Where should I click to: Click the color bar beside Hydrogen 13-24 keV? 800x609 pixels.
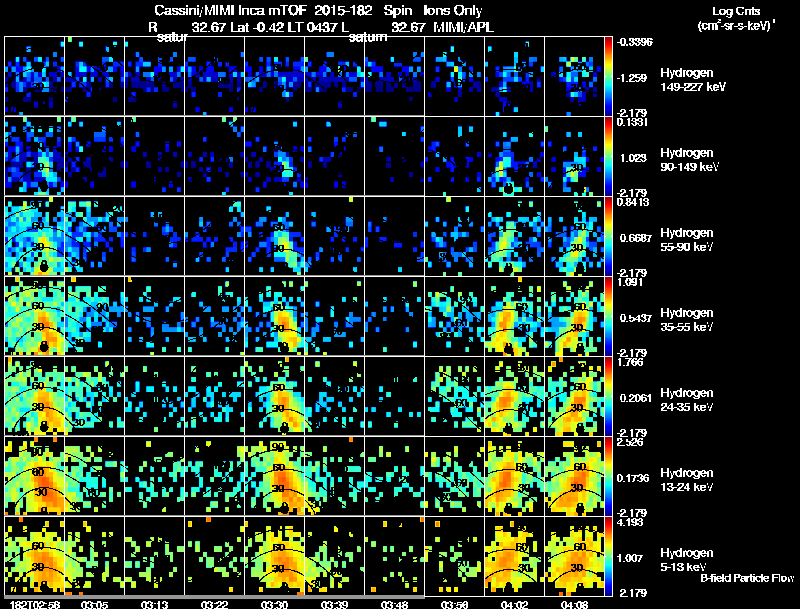click(608, 476)
